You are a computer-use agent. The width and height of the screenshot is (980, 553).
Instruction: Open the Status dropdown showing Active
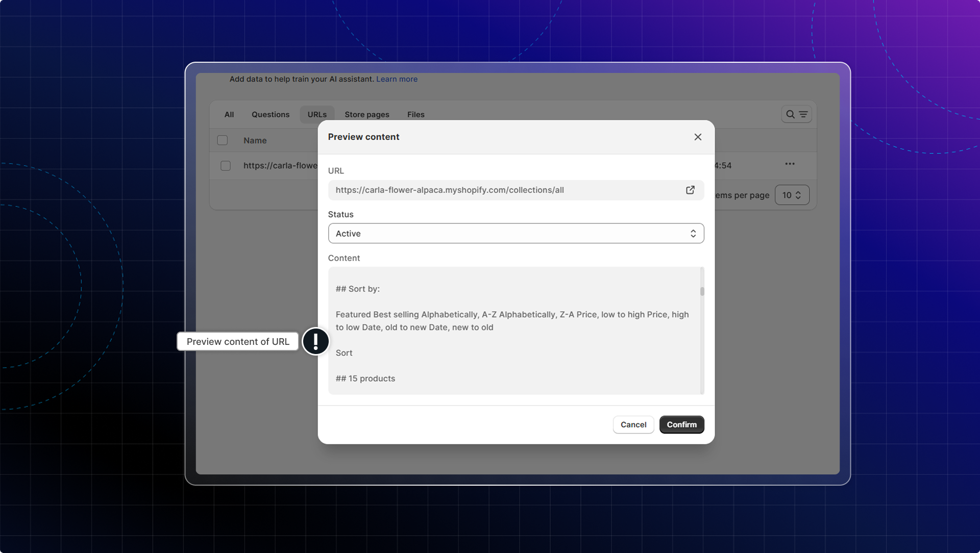[516, 233]
